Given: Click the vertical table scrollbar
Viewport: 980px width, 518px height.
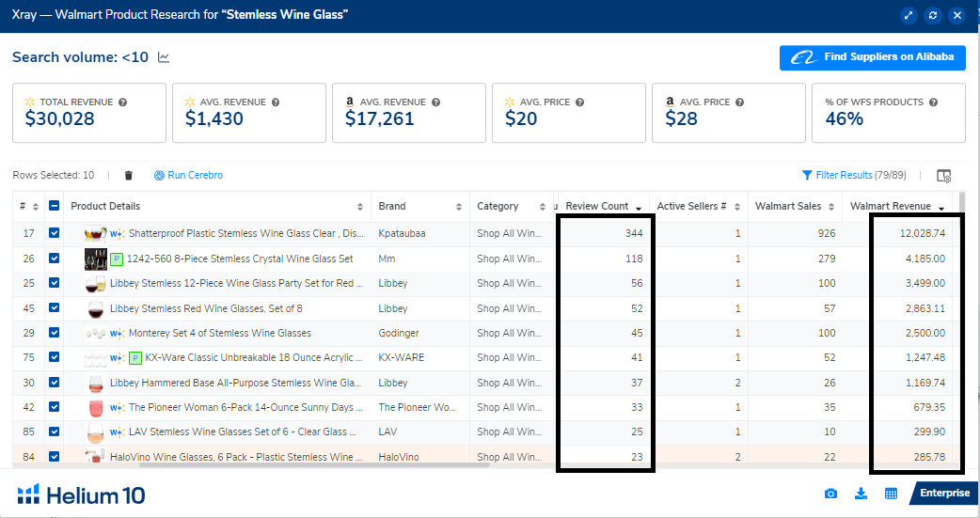Looking at the screenshot, I should pyautogui.click(x=962, y=203).
